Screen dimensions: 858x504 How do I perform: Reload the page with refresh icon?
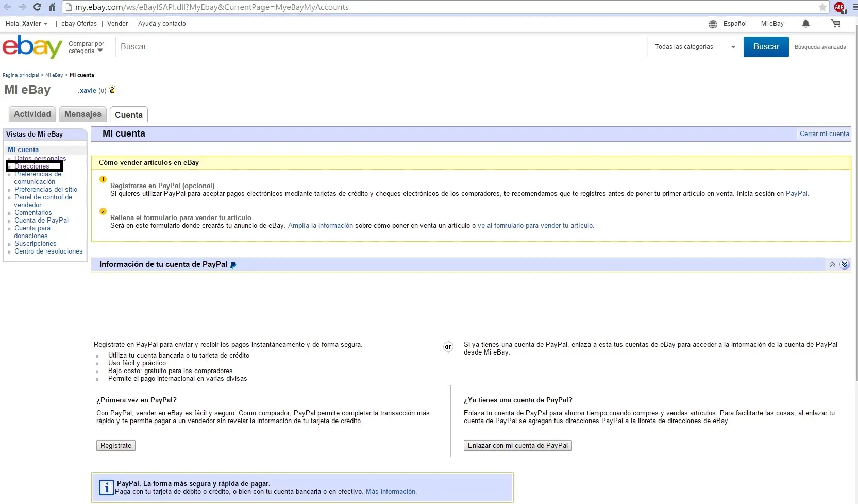pyautogui.click(x=37, y=7)
